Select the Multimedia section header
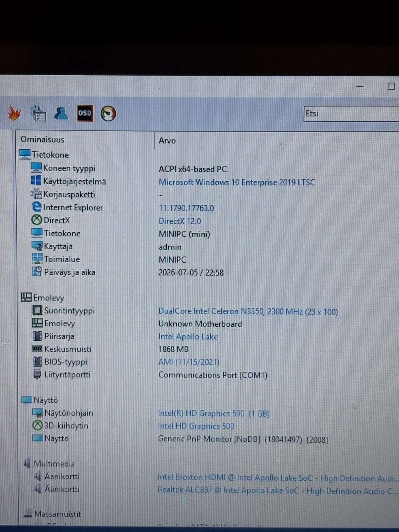Image resolution: width=399 pixels, height=532 pixels. click(x=54, y=463)
